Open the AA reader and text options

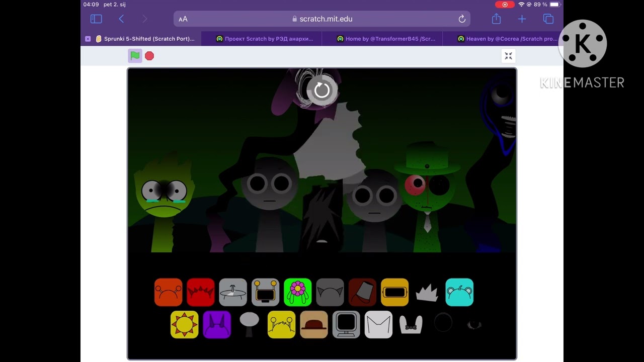183,19
